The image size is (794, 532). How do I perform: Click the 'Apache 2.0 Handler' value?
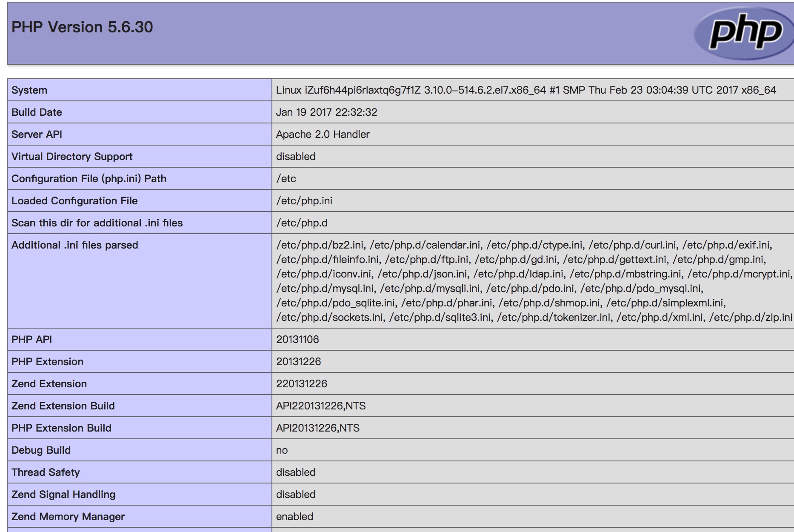point(323,134)
